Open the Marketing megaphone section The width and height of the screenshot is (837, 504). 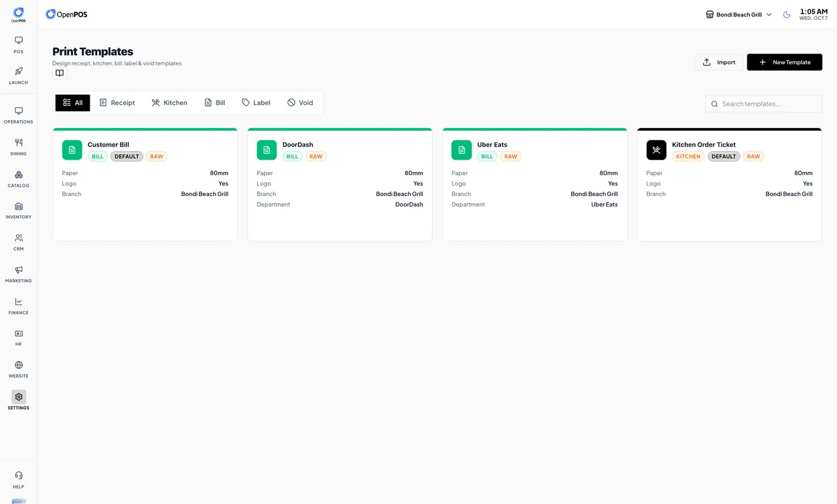18,274
